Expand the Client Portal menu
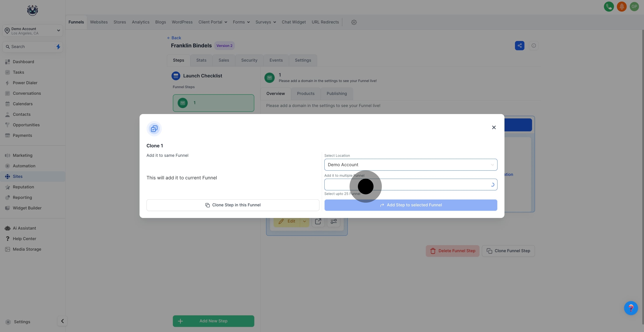The image size is (644, 332). coord(212,22)
